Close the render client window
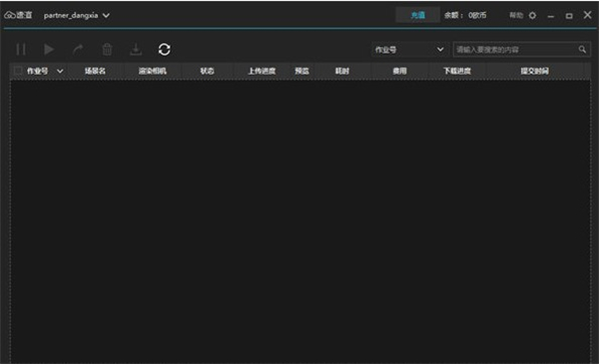 click(588, 15)
